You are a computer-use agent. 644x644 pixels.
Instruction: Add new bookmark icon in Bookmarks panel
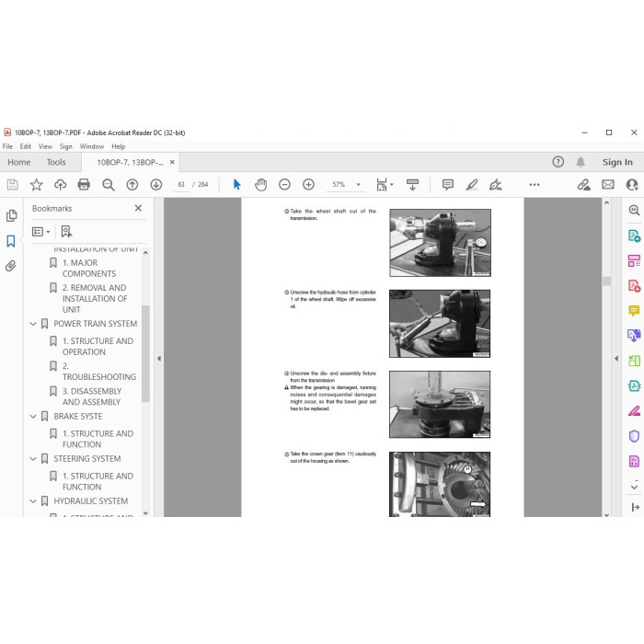click(66, 232)
